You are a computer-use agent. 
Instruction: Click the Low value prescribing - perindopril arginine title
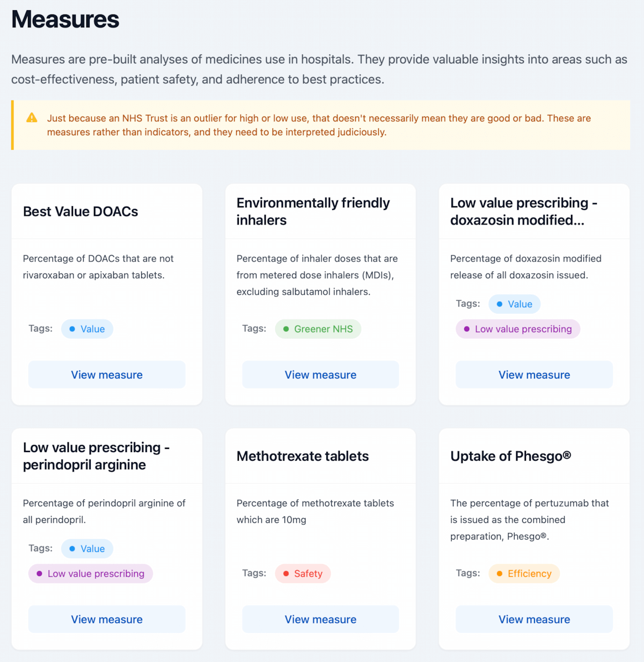point(96,456)
